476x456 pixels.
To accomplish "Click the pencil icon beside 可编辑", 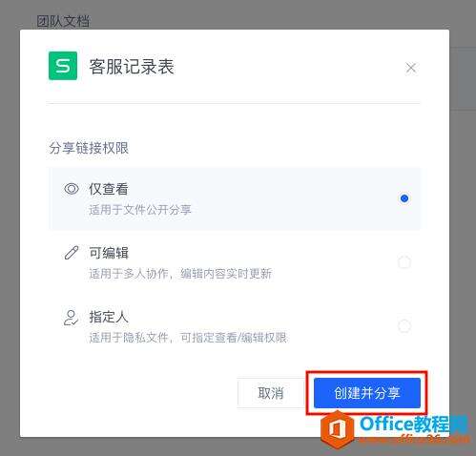I will coord(72,253).
